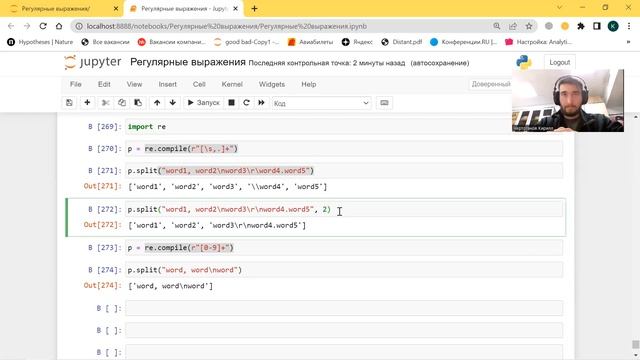Open Конференции.RU bookmark

(463, 42)
